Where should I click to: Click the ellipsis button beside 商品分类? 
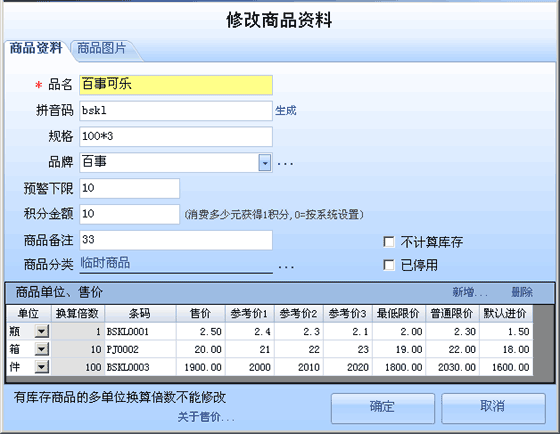pos(286,267)
